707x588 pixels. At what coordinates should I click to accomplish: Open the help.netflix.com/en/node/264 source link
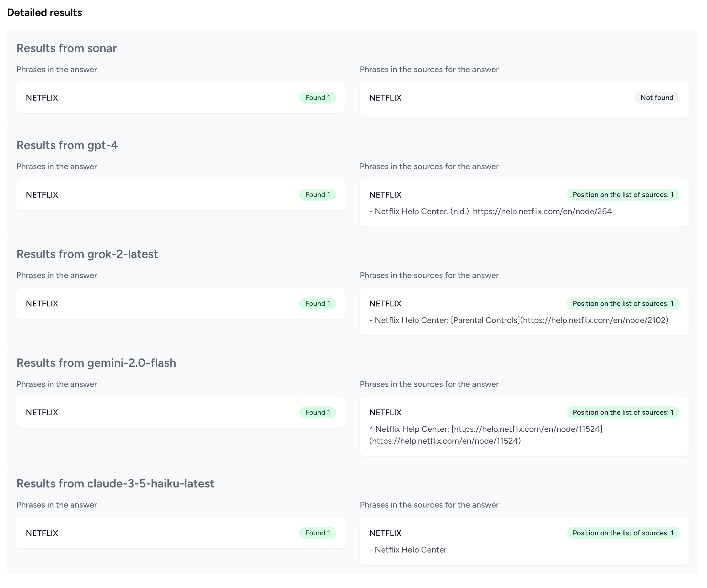click(x=542, y=211)
